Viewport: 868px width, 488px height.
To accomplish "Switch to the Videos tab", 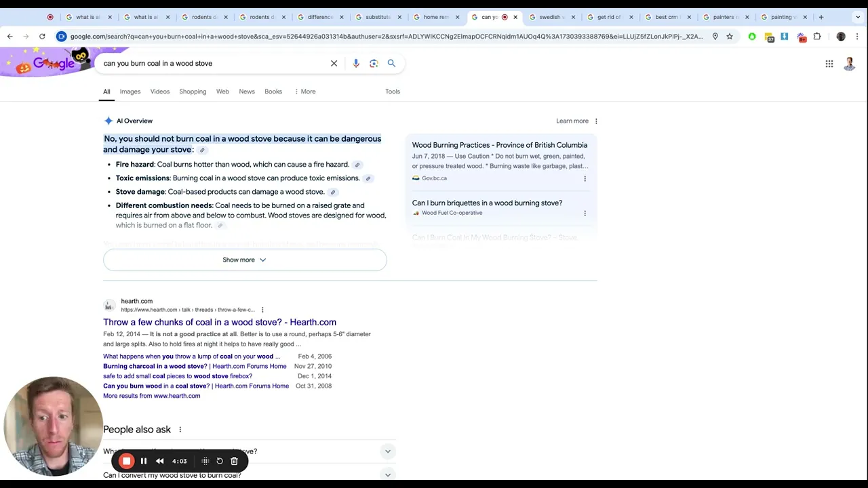I will [x=160, y=91].
